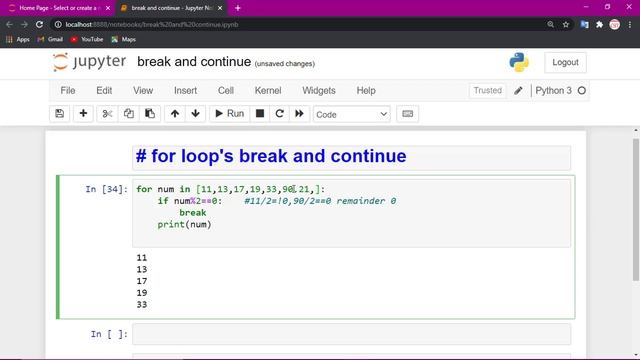The width and height of the screenshot is (640, 360).
Task: Paste cells below icon
Action: [150, 113]
